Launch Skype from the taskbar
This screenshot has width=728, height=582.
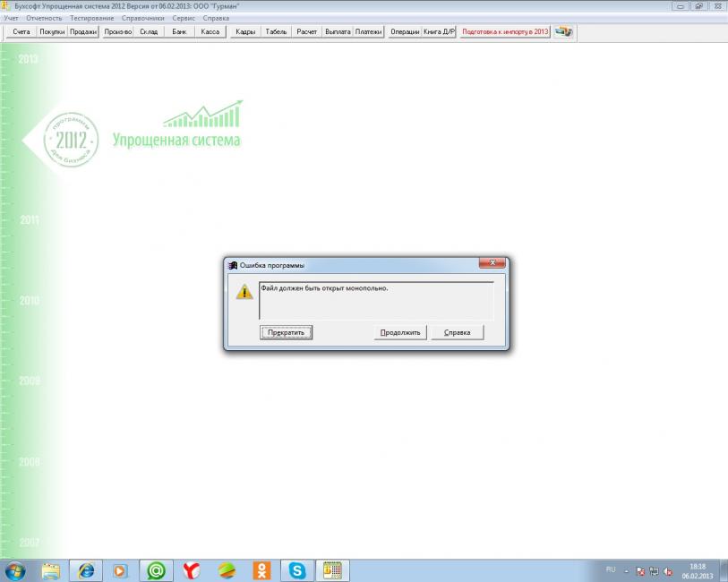coord(296,570)
